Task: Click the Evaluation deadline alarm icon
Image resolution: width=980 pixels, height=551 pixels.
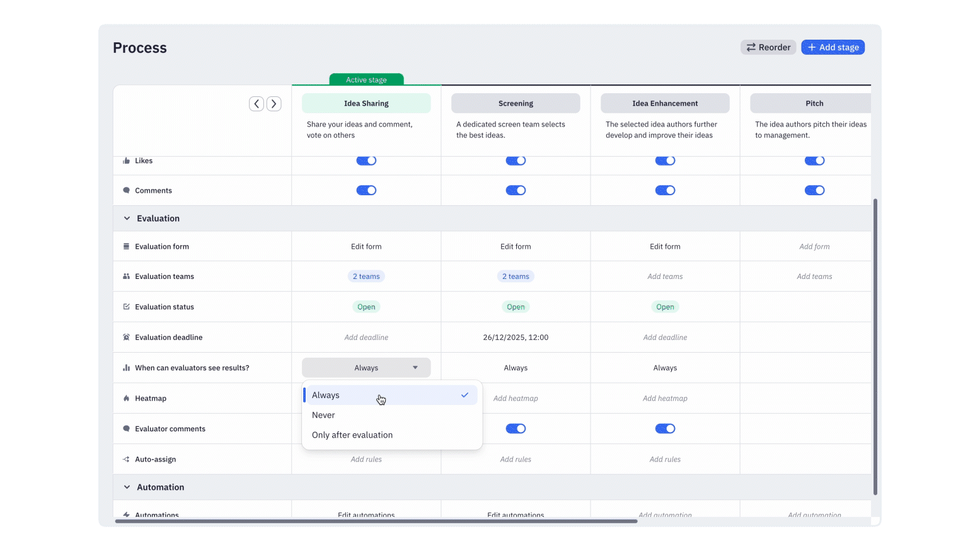Action: [x=126, y=338]
